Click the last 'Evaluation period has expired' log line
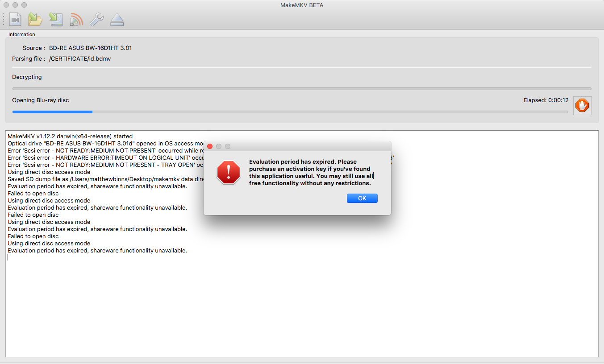The height and width of the screenshot is (364, 604). [97, 251]
